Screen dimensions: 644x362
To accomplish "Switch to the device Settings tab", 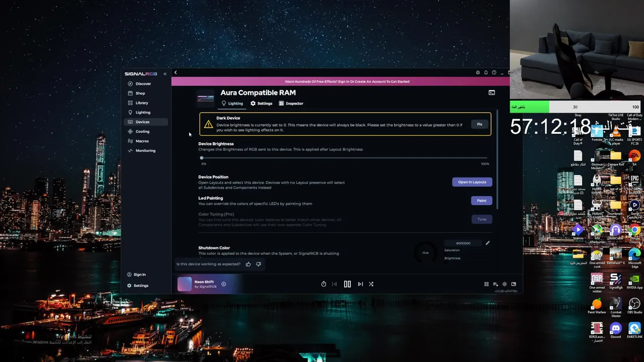I will tap(261, 104).
